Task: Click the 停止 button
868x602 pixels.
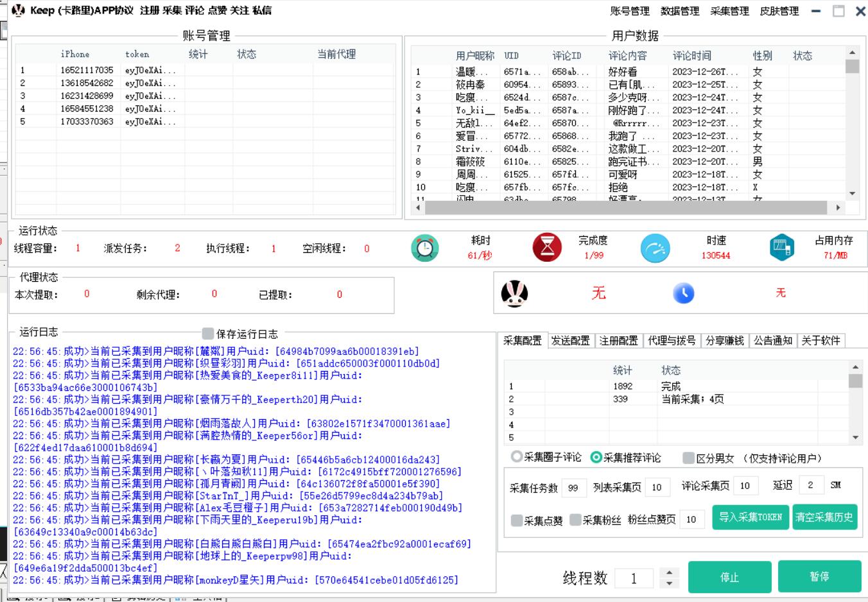Action: (729, 577)
